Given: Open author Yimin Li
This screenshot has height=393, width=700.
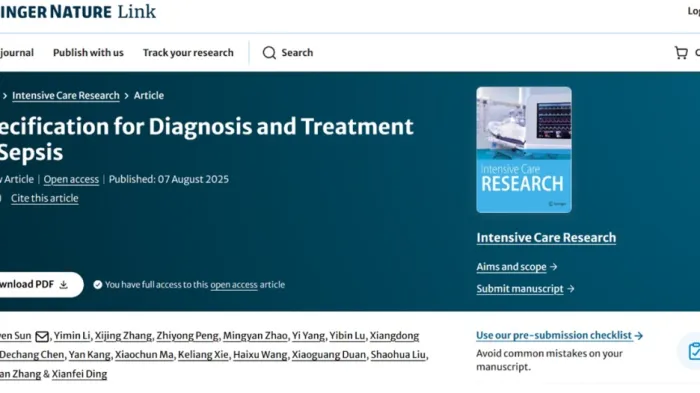Looking at the screenshot, I should [x=72, y=336].
